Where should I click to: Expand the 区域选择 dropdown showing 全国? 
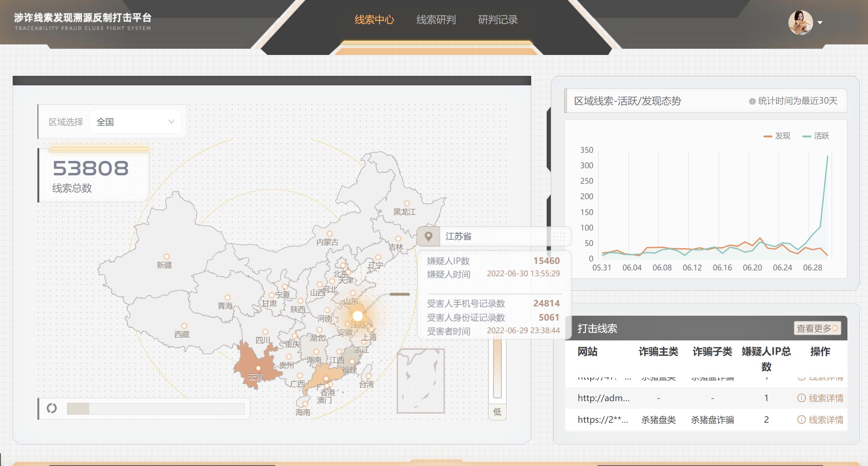[x=135, y=122]
